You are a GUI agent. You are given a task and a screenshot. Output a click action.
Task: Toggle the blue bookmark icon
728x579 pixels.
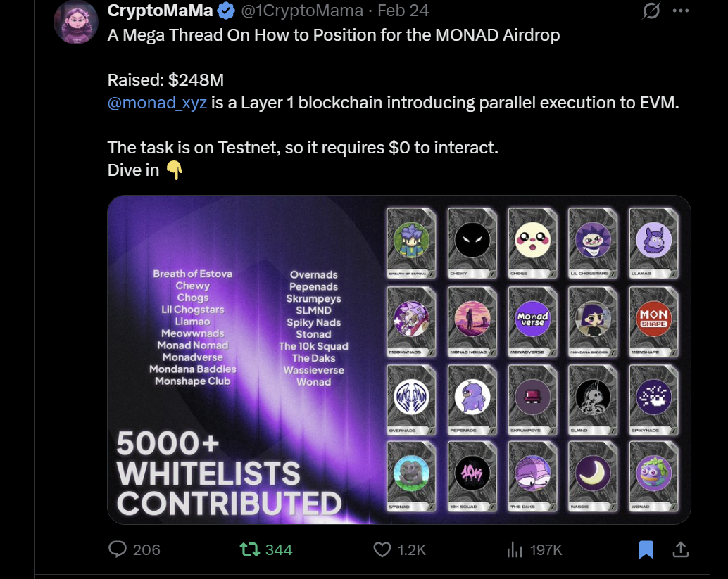click(646, 549)
